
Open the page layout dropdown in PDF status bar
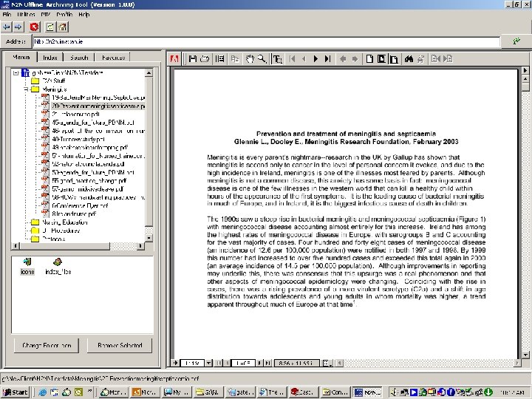click(x=327, y=363)
